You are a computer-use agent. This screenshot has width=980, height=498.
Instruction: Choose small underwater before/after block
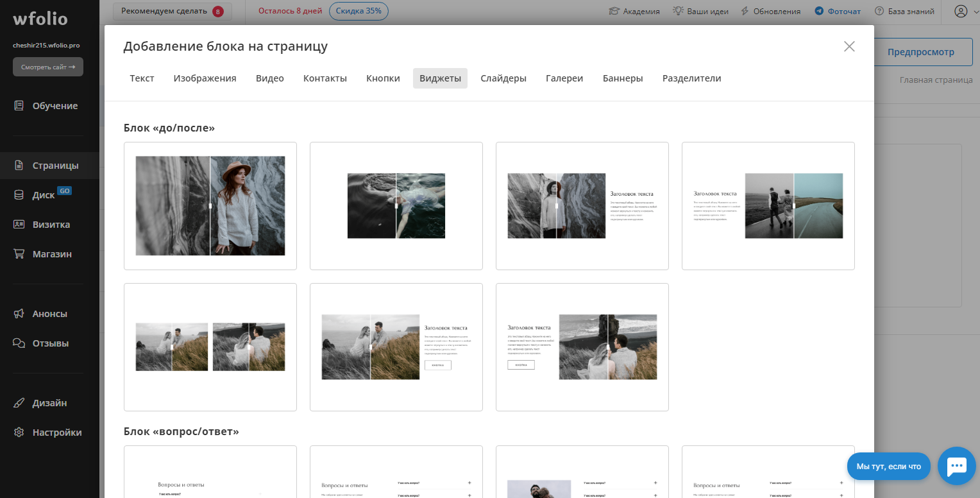click(x=396, y=206)
